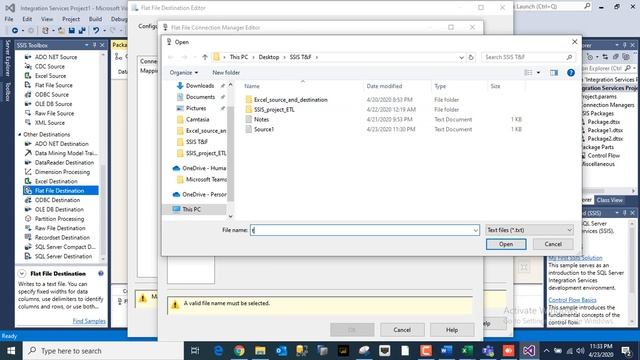Open the File menu in Visual Studio
The height and width of the screenshot is (360, 640).
(x=9, y=19)
